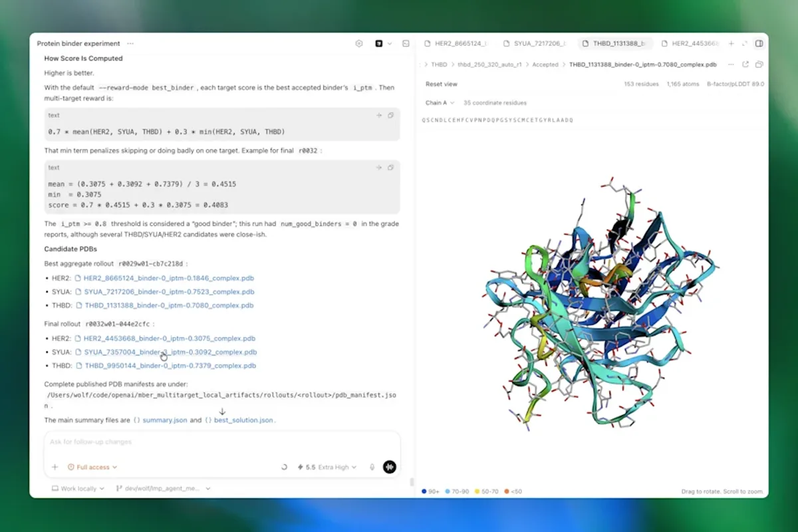Open the file externally with the pop-out icon
The height and width of the screenshot is (532, 798).
[x=745, y=65]
